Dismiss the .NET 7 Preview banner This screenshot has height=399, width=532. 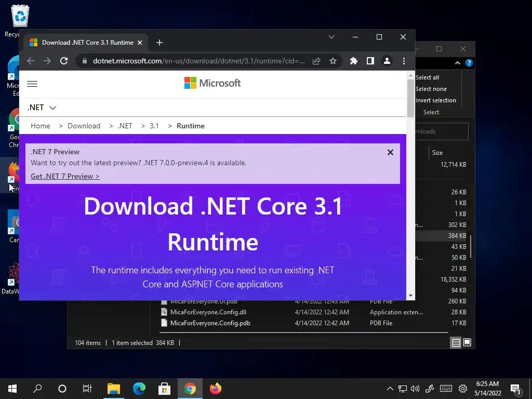[x=391, y=152]
